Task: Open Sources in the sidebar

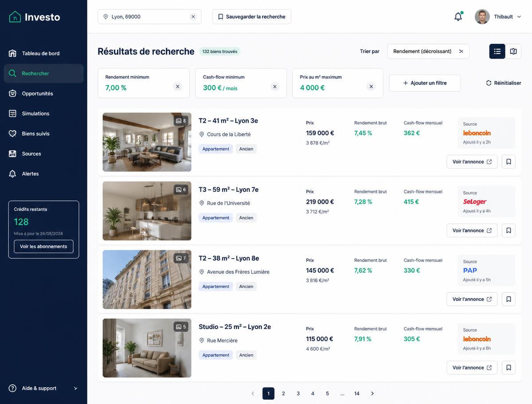Action: [43, 154]
